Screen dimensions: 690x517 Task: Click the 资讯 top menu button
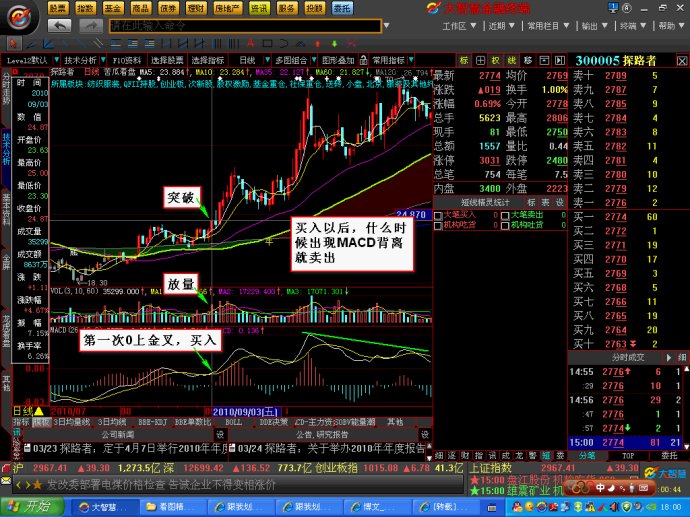coord(259,8)
